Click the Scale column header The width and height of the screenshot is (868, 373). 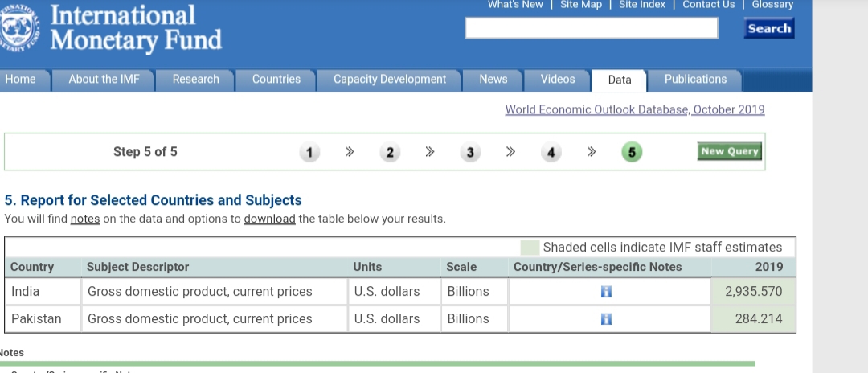click(474, 268)
